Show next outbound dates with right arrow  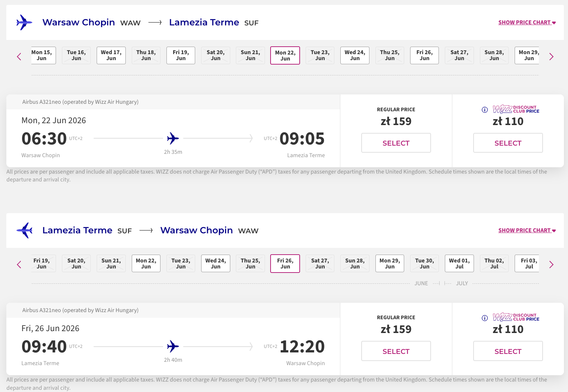pos(551,57)
